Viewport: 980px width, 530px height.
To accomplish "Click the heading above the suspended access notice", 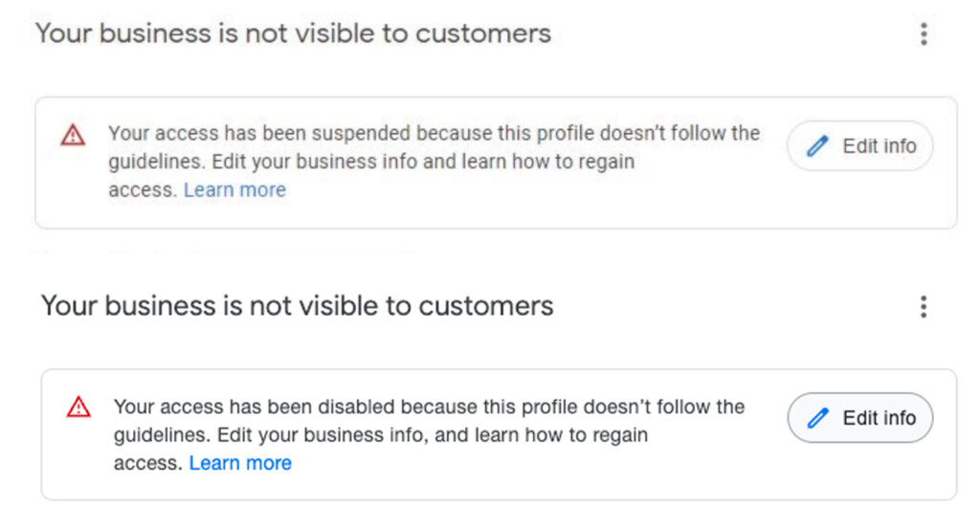I will tap(293, 33).
